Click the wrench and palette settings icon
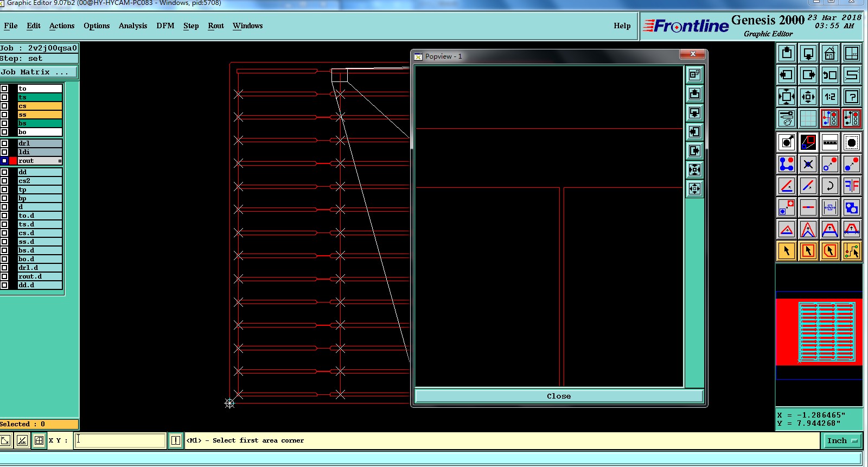The height and width of the screenshot is (467, 868). coord(787,118)
